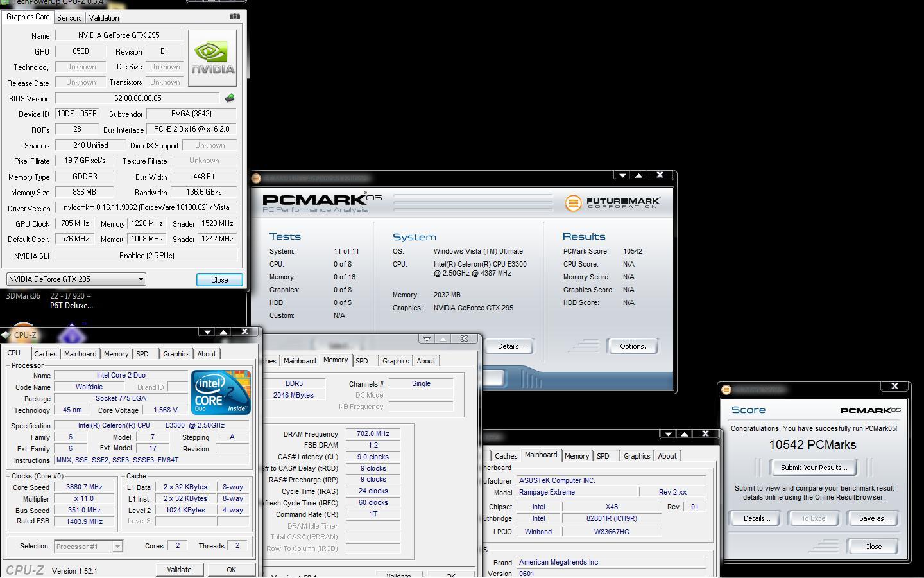The image size is (924, 578).
Task: Click the Bus Speed 351.0 MHz value
Action: click(x=85, y=510)
